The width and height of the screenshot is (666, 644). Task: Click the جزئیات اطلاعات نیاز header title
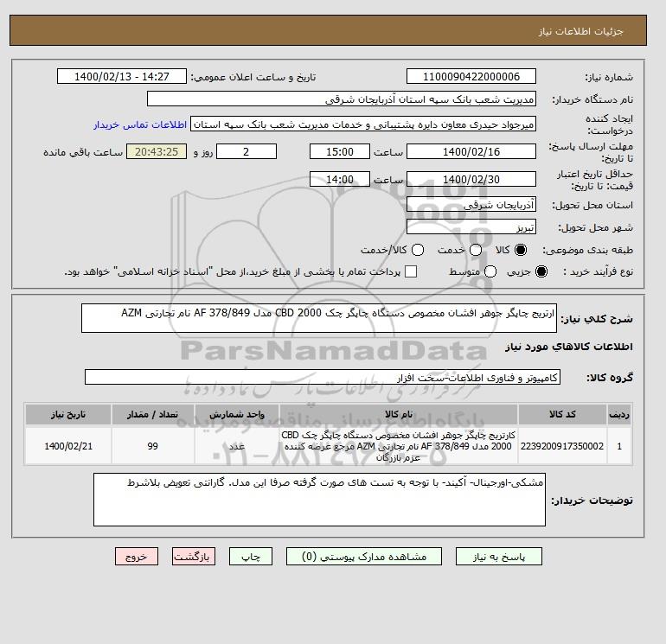pos(580,32)
